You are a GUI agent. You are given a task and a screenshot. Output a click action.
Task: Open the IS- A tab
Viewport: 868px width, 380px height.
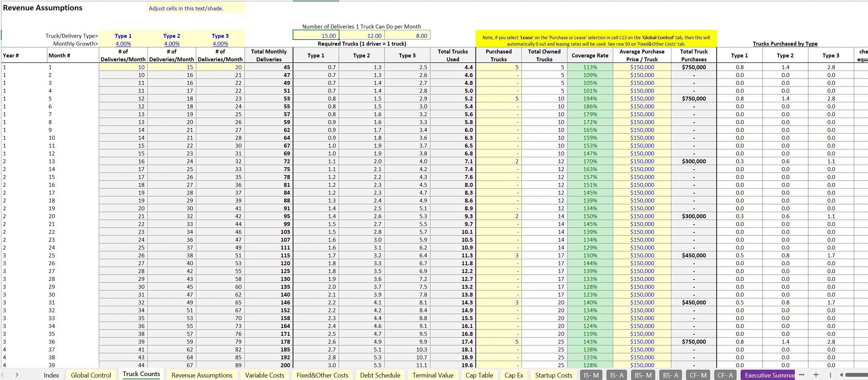point(617,375)
